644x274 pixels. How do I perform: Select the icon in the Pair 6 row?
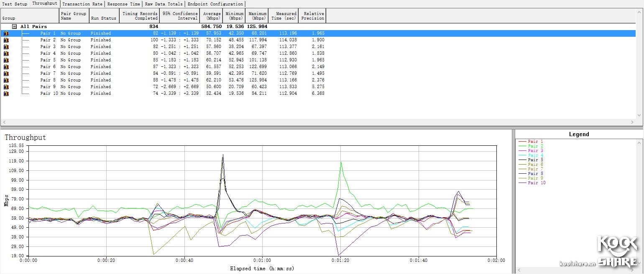tap(6, 67)
